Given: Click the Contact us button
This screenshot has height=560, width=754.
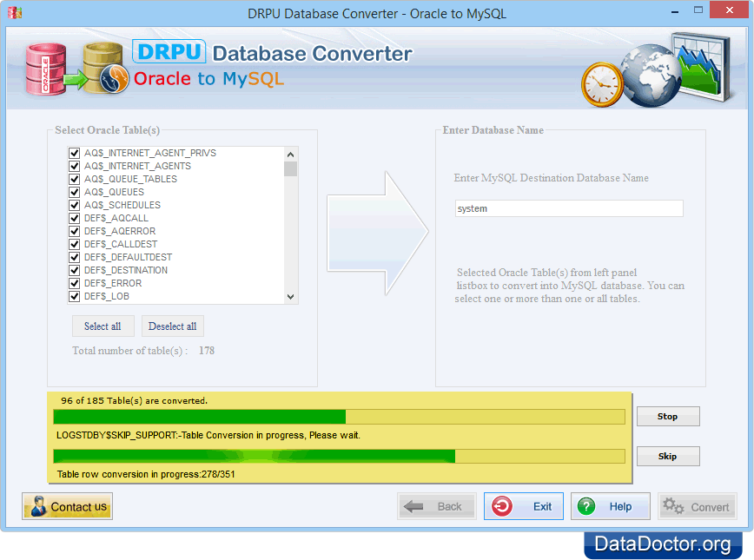Looking at the screenshot, I should 68,506.
